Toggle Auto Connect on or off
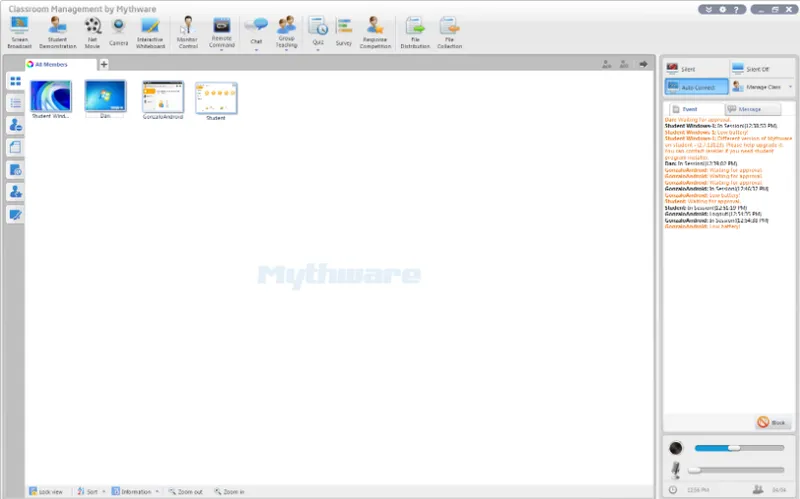Viewport: 800px width, 499px height. 696,87
